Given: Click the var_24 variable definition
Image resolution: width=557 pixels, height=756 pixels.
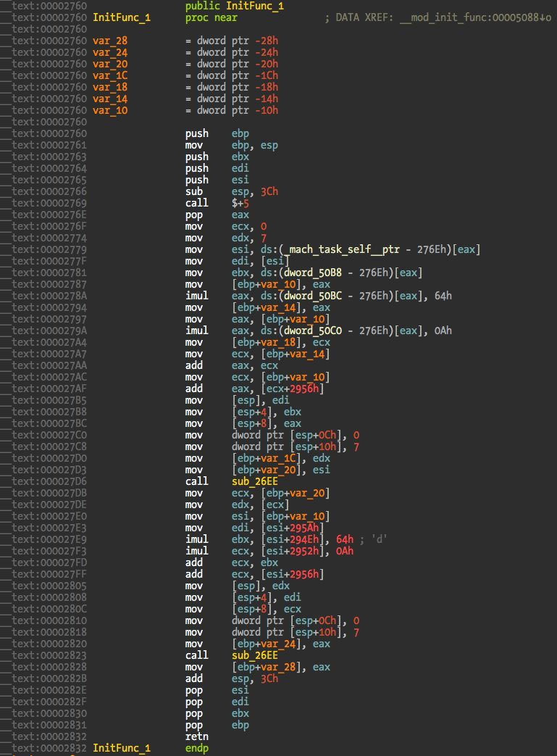Looking at the screenshot, I should (x=110, y=52).
